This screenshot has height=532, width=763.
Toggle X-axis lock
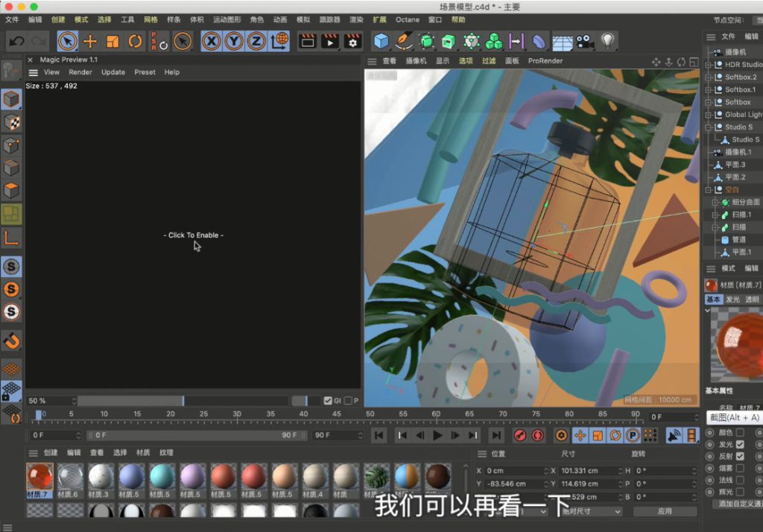point(212,42)
